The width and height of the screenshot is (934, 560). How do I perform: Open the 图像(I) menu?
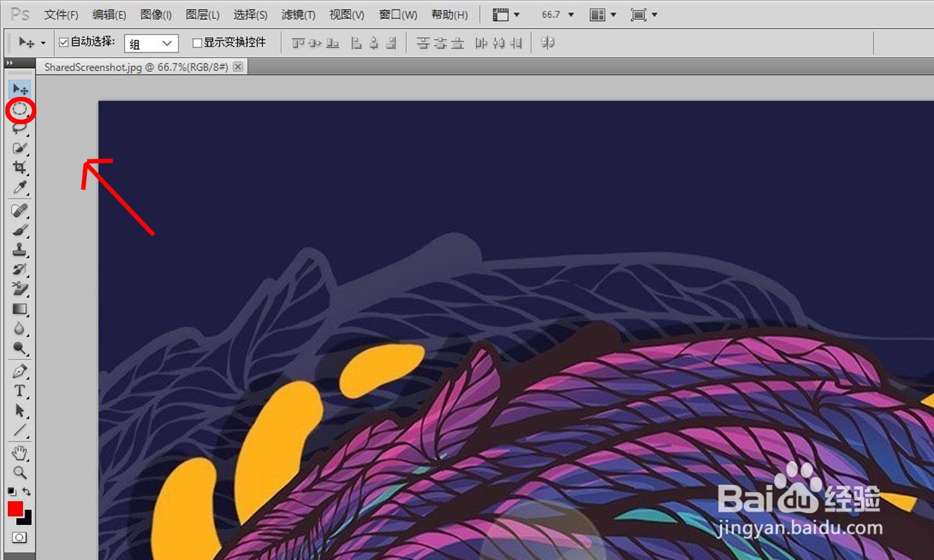[156, 15]
